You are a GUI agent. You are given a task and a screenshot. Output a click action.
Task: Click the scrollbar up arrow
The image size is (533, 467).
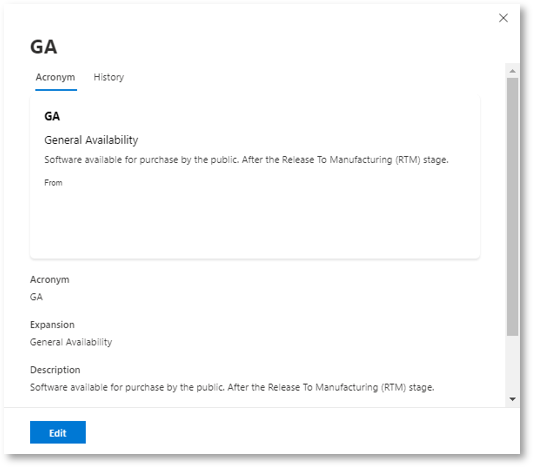tap(512, 71)
